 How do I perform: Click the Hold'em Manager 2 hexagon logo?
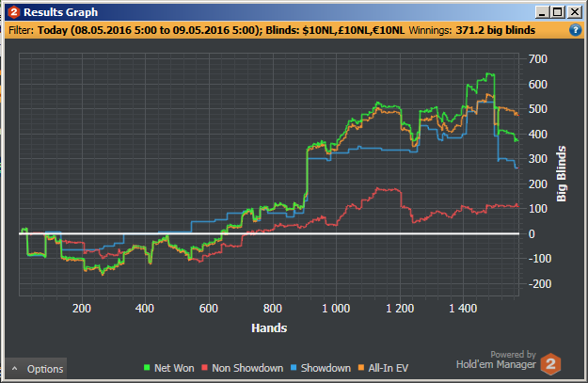tap(550, 363)
